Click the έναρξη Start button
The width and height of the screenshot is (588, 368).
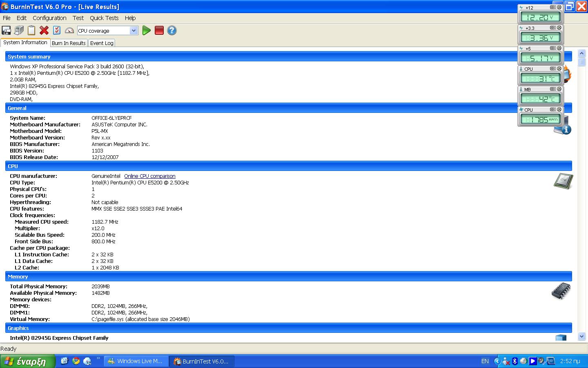(27, 361)
